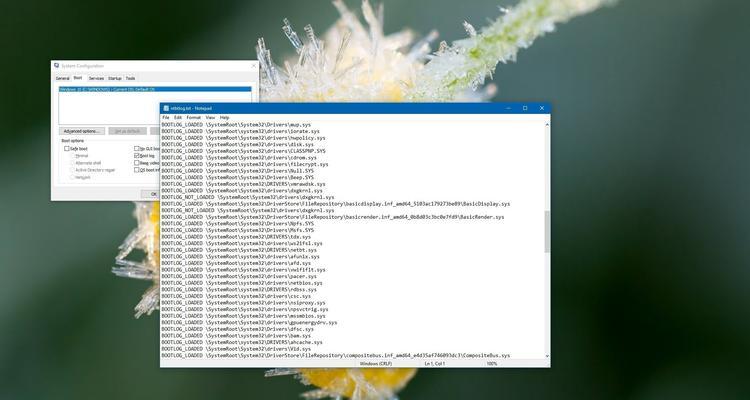
Task: Click the Notepad icon in the title bar
Action: [166, 108]
